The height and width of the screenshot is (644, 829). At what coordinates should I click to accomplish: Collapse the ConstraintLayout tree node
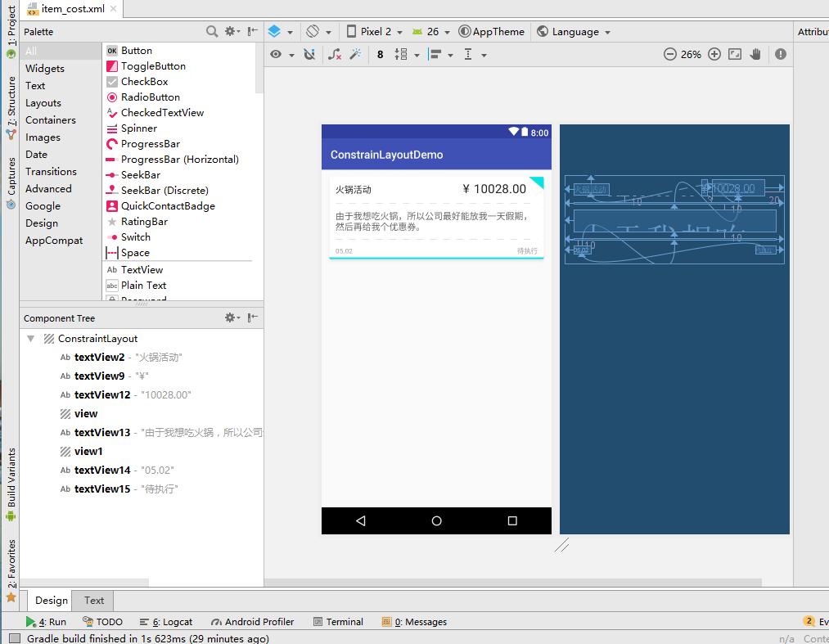(x=30, y=339)
